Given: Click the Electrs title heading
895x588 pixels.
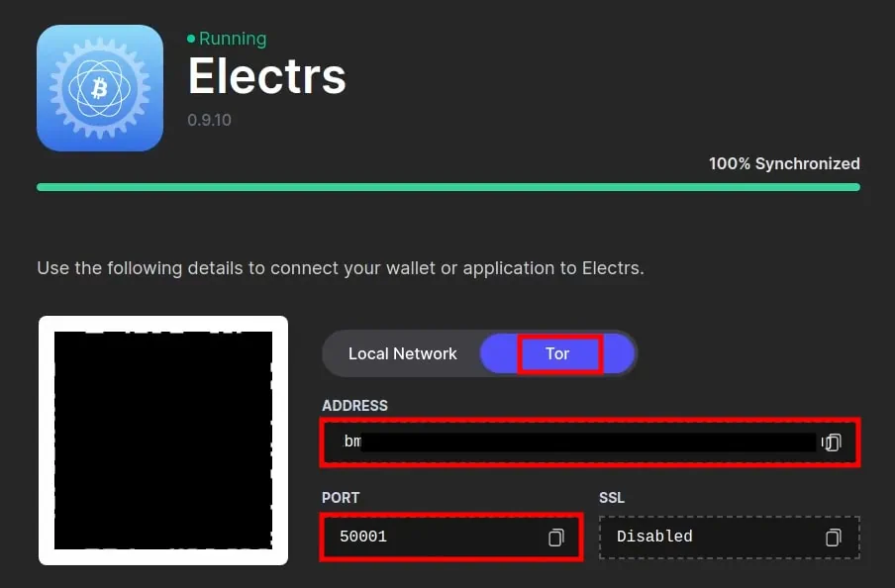Looking at the screenshot, I should 266,76.
